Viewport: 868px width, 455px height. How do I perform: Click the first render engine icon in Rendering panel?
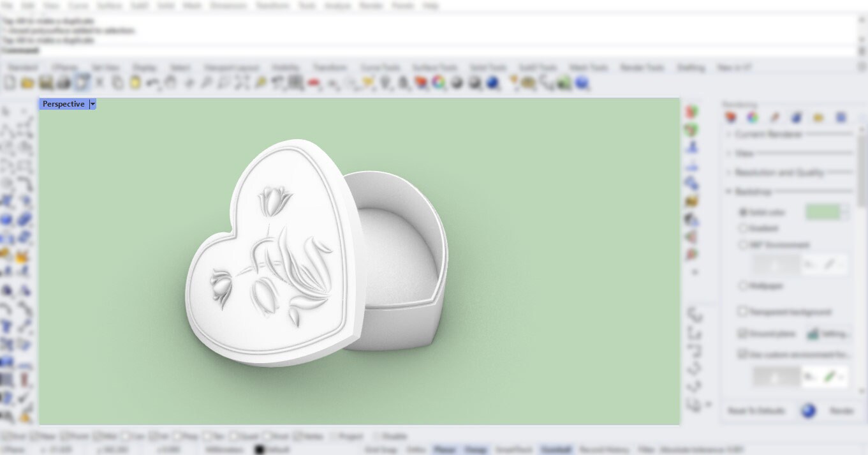click(x=731, y=117)
